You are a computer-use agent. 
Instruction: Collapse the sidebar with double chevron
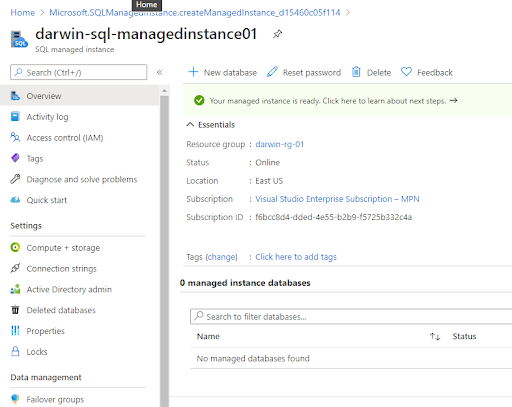tap(160, 72)
